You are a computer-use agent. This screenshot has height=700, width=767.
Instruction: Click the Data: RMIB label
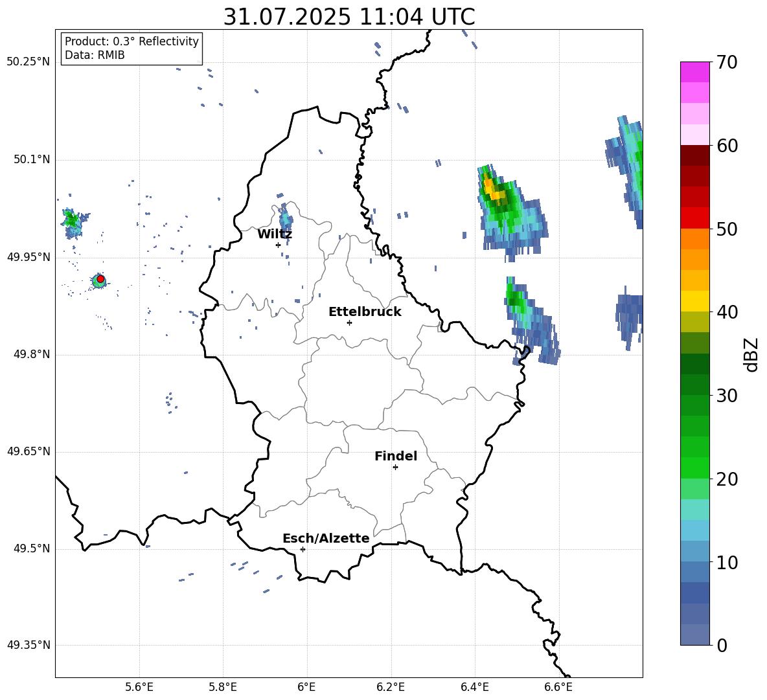coord(95,55)
